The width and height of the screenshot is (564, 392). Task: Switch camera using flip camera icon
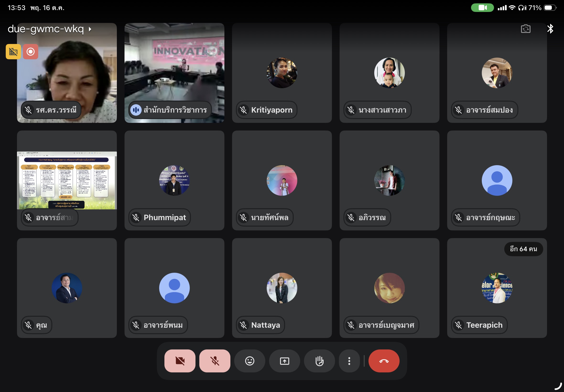pyautogui.click(x=526, y=29)
